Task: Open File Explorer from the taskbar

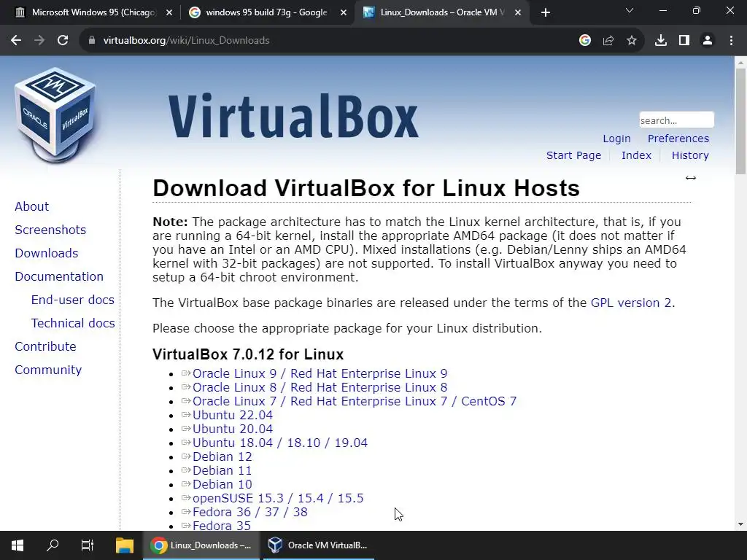Action: coord(125,545)
